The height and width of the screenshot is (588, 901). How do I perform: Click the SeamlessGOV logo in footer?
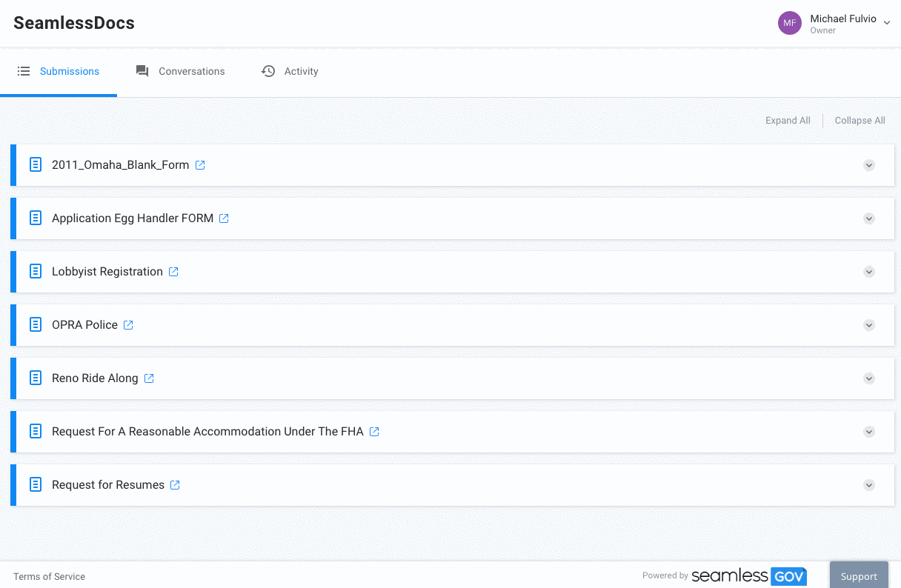(x=749, y=576)
